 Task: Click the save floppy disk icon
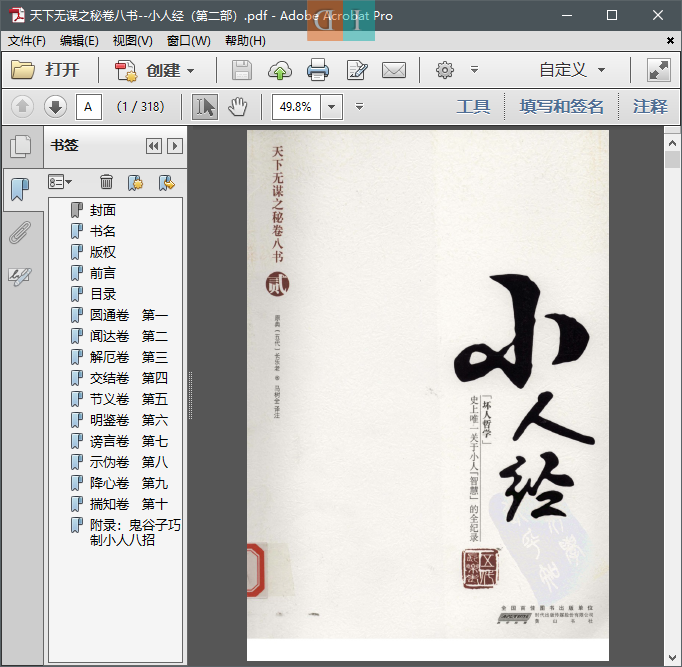[241, 70]
